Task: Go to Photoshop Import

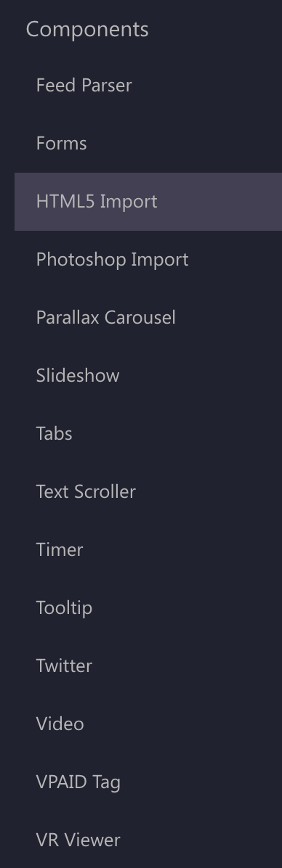Action: tap(148, 260)
